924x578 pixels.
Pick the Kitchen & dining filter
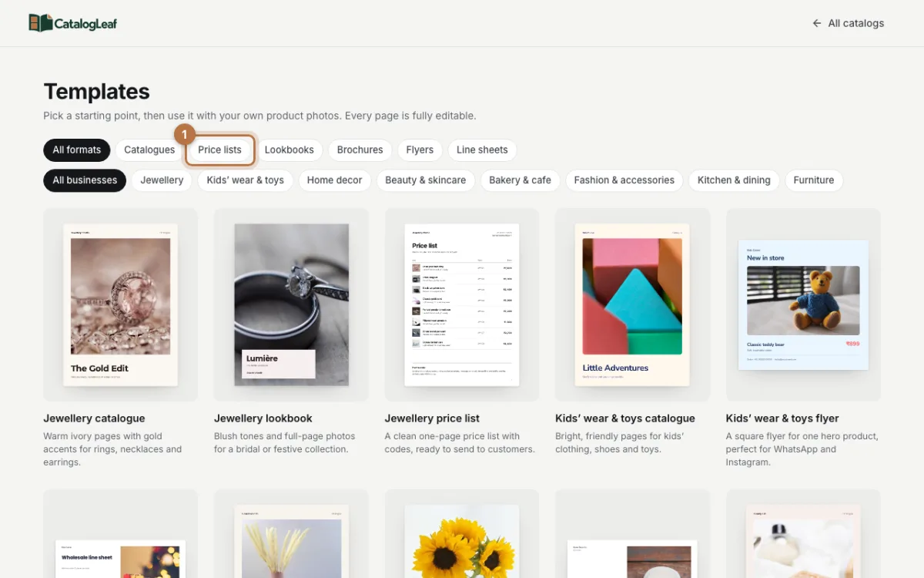tap(734, 180)
